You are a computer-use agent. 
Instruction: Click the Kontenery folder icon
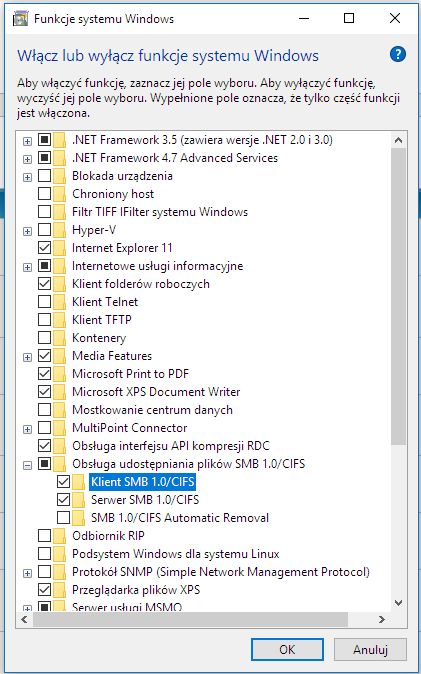(x=59, y=338)
